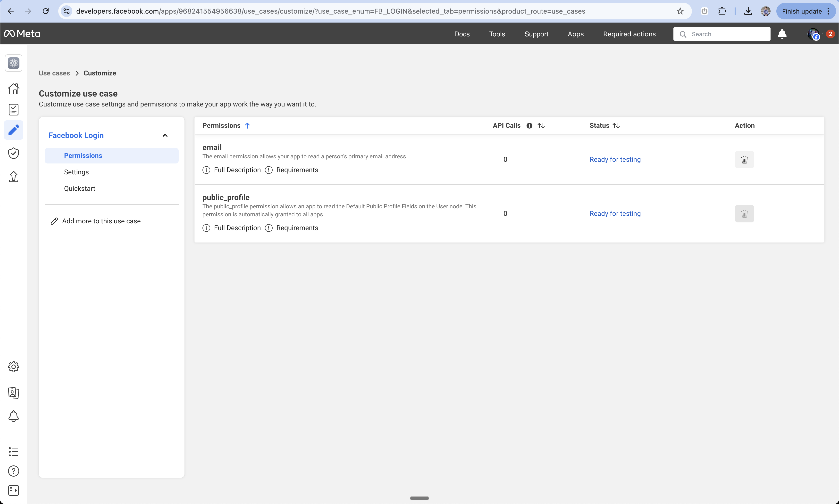This screenshot has width=839, height=504.
Task: Click public_profile Ready for testing status
Action: pos(615,214)
